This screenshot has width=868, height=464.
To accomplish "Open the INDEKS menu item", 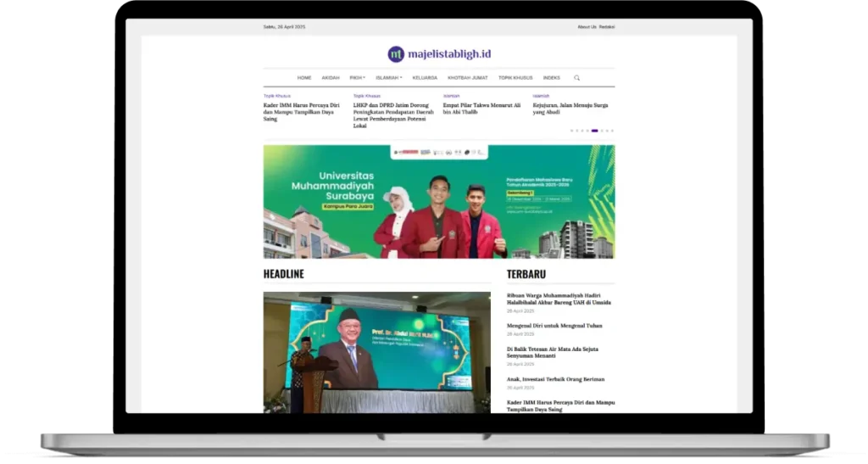I will pos(551,78).
